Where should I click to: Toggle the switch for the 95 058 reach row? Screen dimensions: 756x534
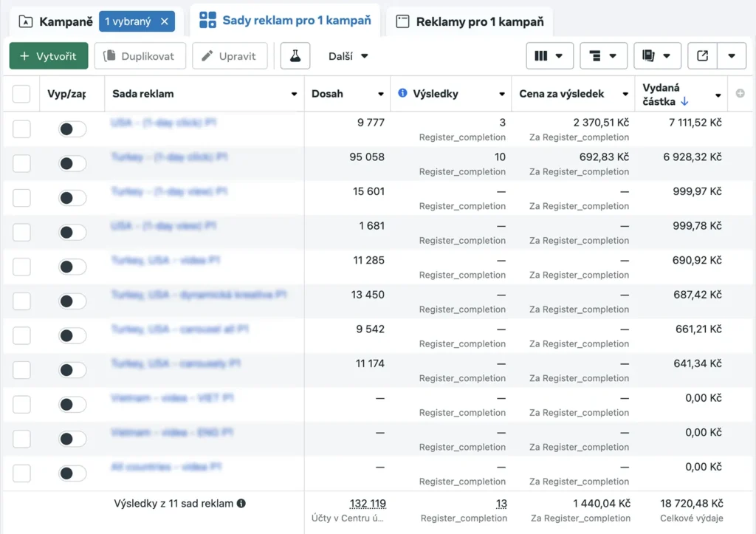72,164
